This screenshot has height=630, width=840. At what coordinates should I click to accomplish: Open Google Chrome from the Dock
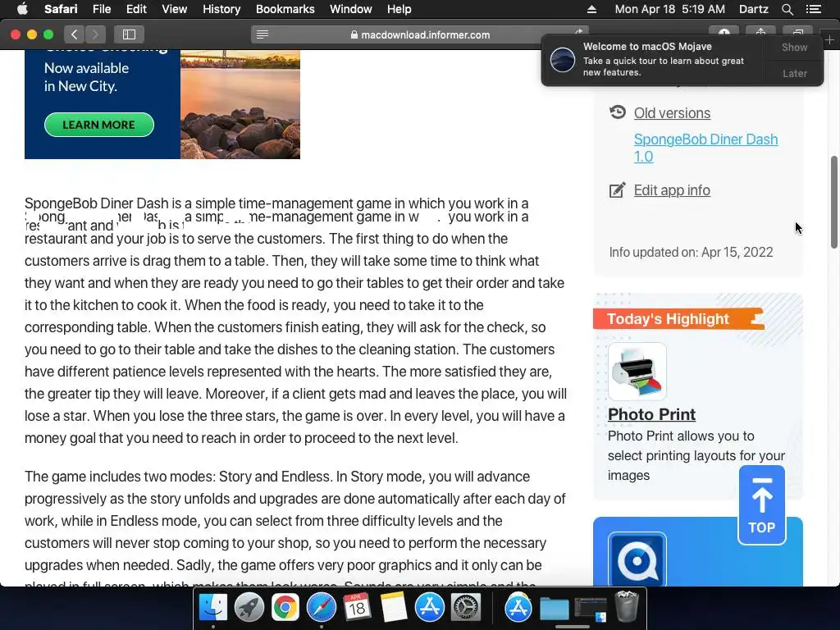tap(285, 608)
